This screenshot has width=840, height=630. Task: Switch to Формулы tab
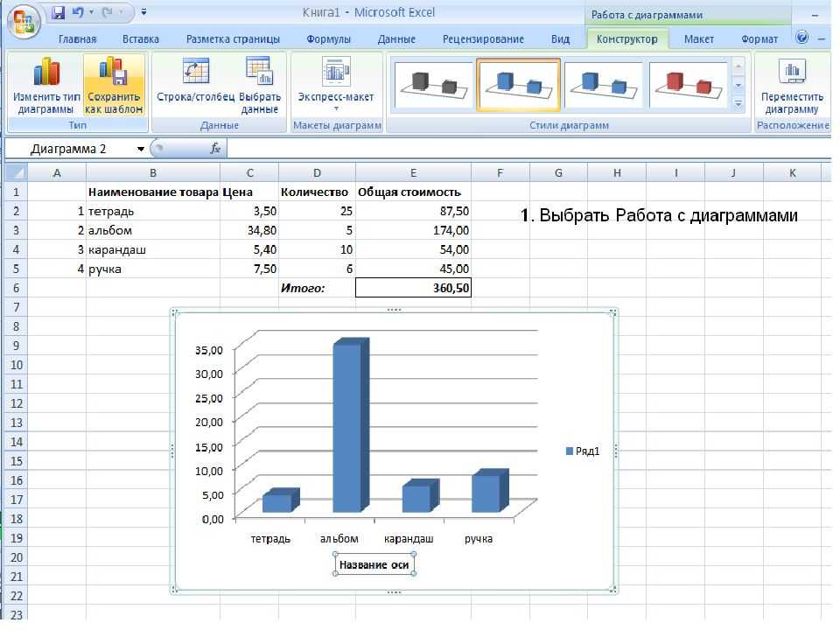(328, 39)
